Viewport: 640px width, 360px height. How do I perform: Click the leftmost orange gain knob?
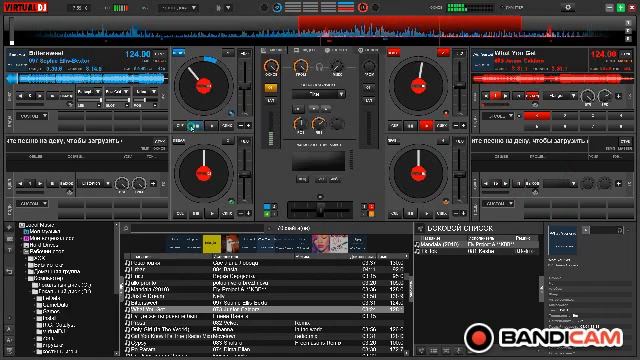coord(271,66)
